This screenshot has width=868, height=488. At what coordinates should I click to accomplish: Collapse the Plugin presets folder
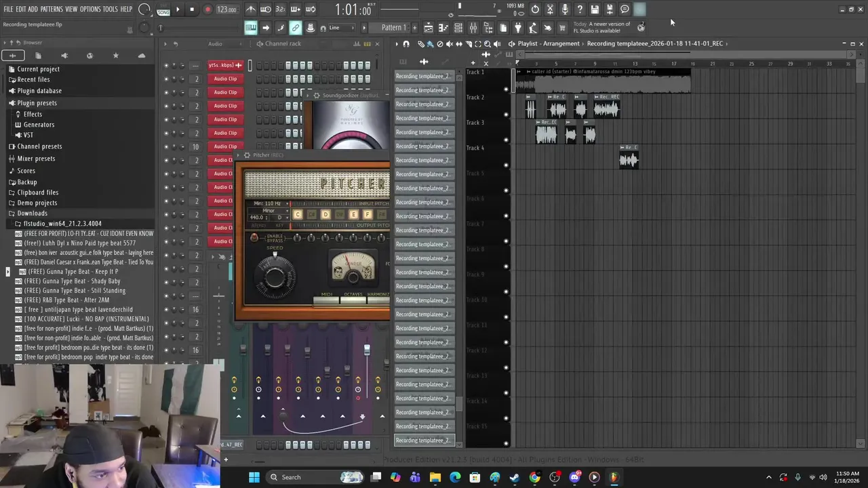point(37,103)
